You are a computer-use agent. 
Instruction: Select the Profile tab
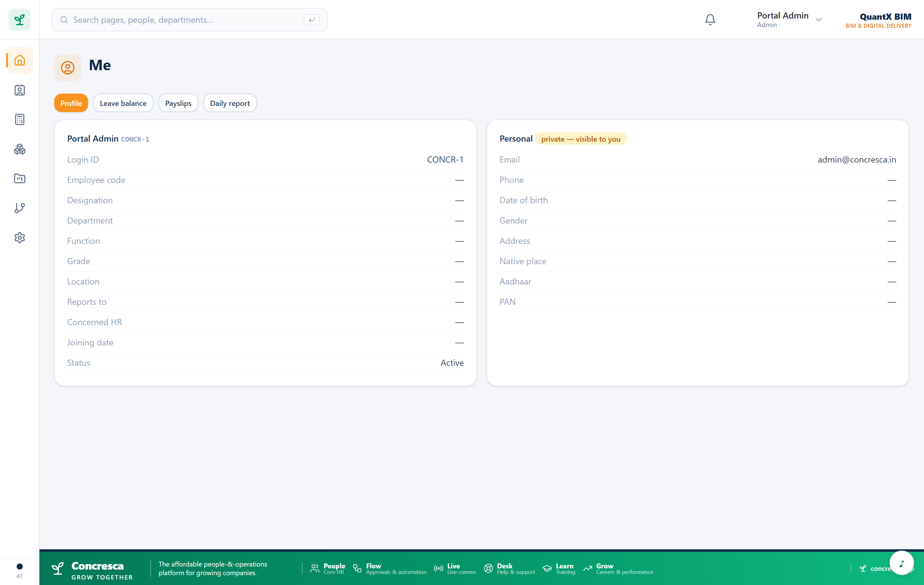[x=71, y=103]
